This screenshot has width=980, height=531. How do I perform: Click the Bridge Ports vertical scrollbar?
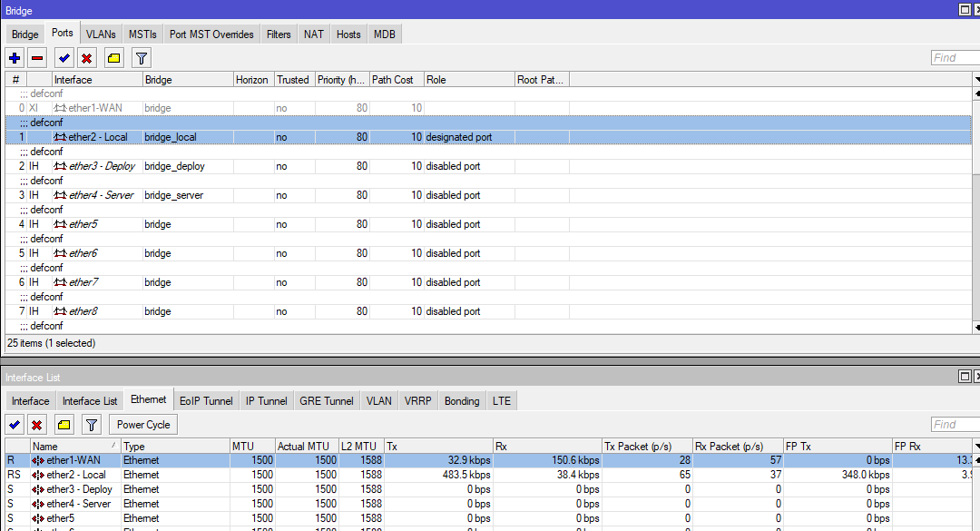[976, 210]
